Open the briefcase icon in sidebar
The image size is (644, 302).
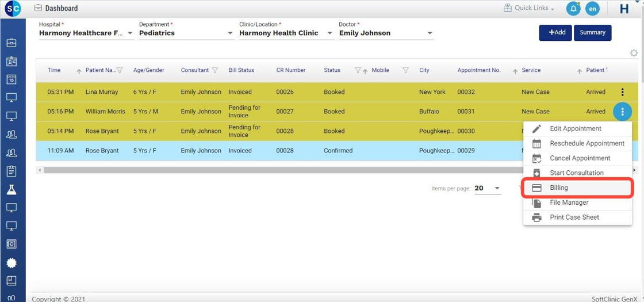[x=11, y=43]
